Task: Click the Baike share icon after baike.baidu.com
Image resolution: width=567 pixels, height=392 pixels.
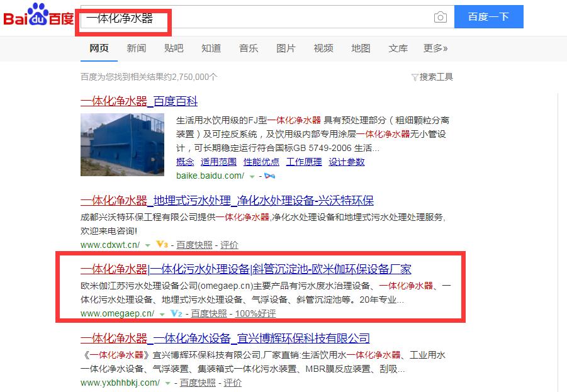Action: click(269, 176)
